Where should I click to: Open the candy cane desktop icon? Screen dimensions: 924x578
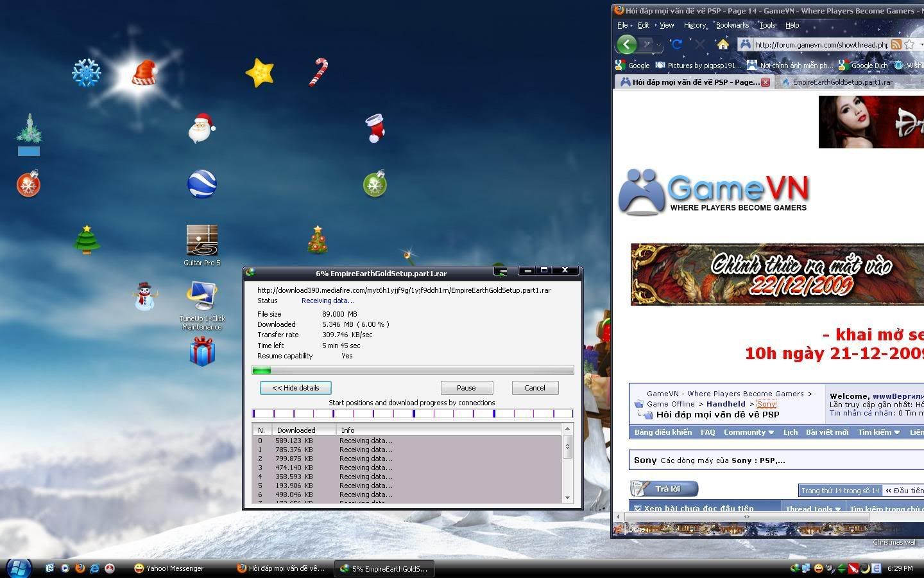coord(318,72)
